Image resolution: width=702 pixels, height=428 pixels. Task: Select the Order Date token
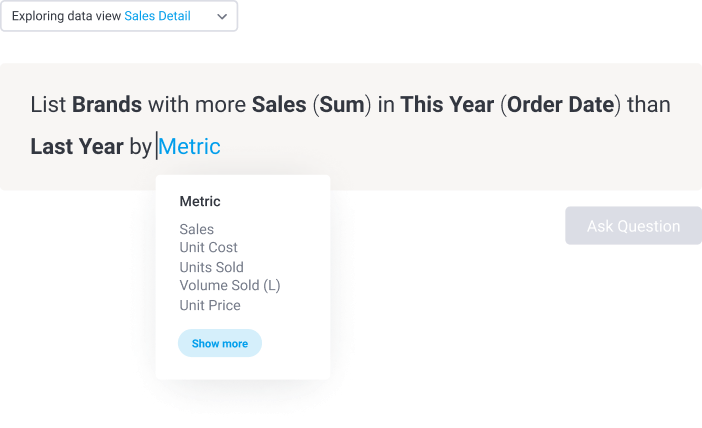(x=561, y=105)
